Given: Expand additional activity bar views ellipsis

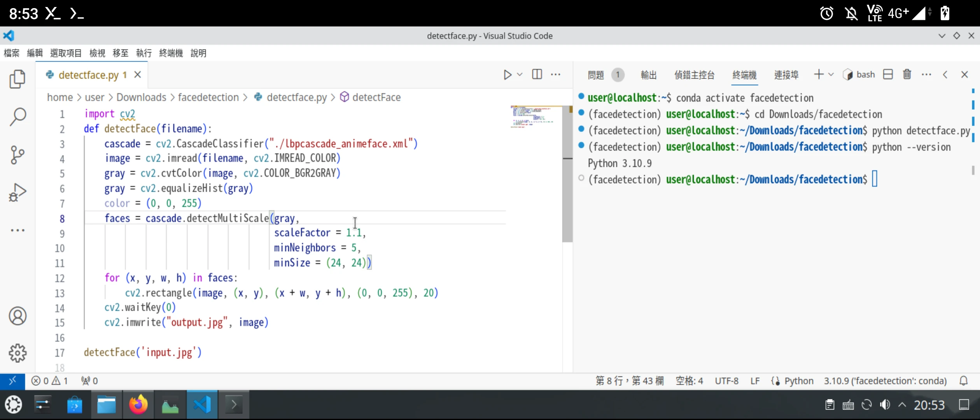Looking at the screenshot, I should (x=17, y=230).
